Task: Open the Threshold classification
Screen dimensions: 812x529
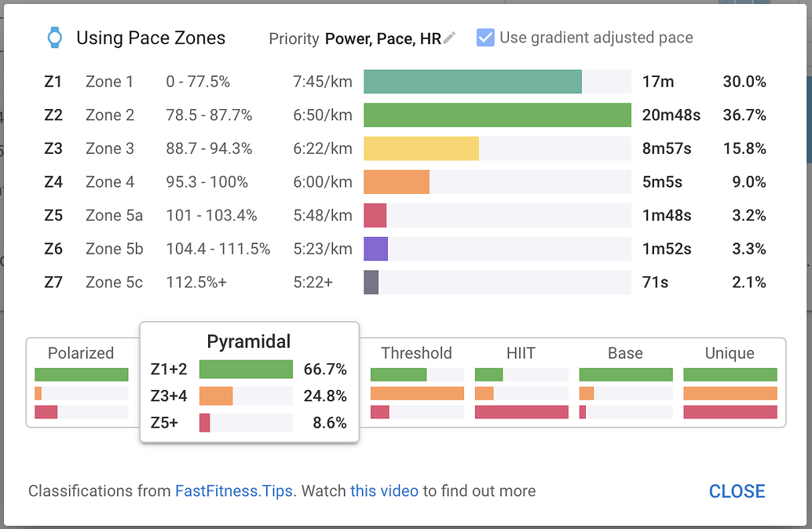Action: (417, 385)
